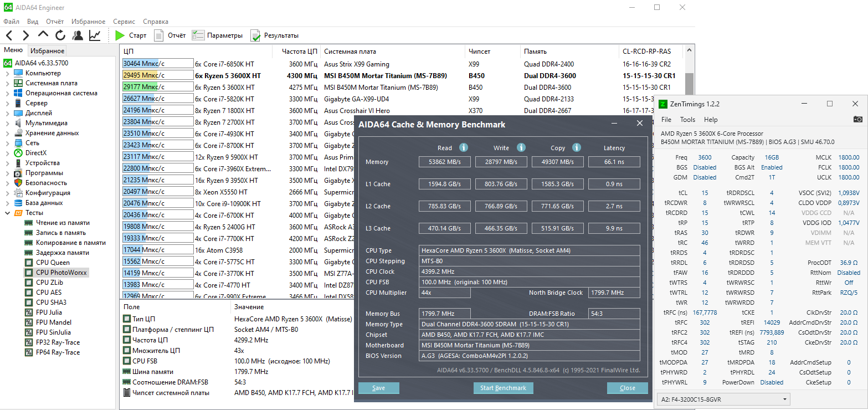Open ZenTimings Tools menu
Screen dimensions: 868x410
(687, 120)
